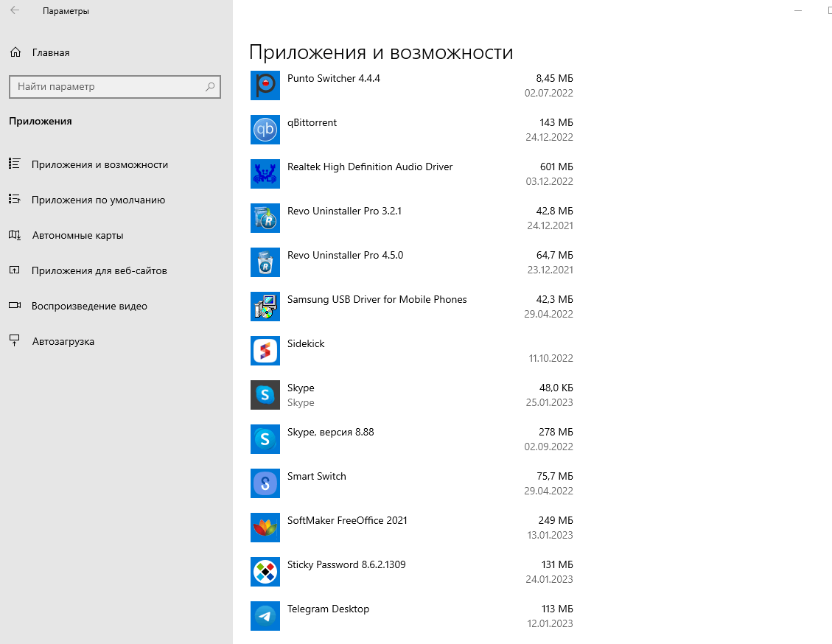Image resolution: width=832 pixels, height=644 pixels.
Task: Click the back arrow in Параметры
Action: tap(15, 10)
